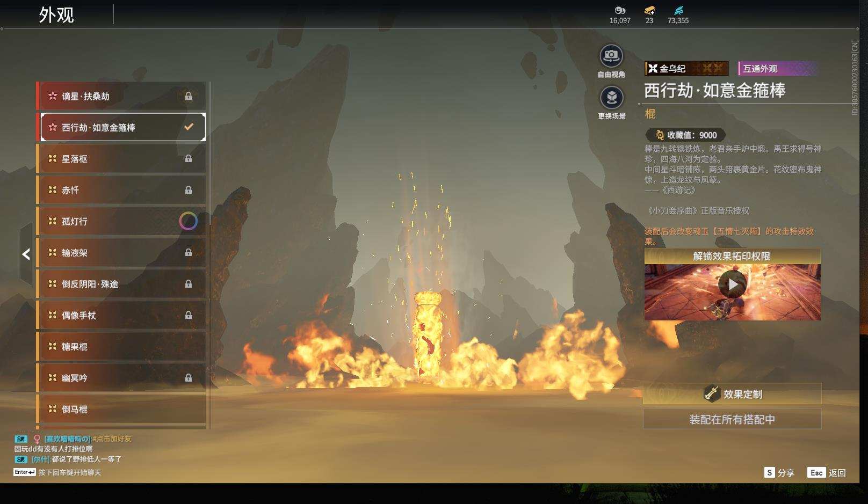This screenshot has width=868, height=504.
Task: Click the 西行劫·如意金箍棒 title heading
Action: (x=715, y=90)
